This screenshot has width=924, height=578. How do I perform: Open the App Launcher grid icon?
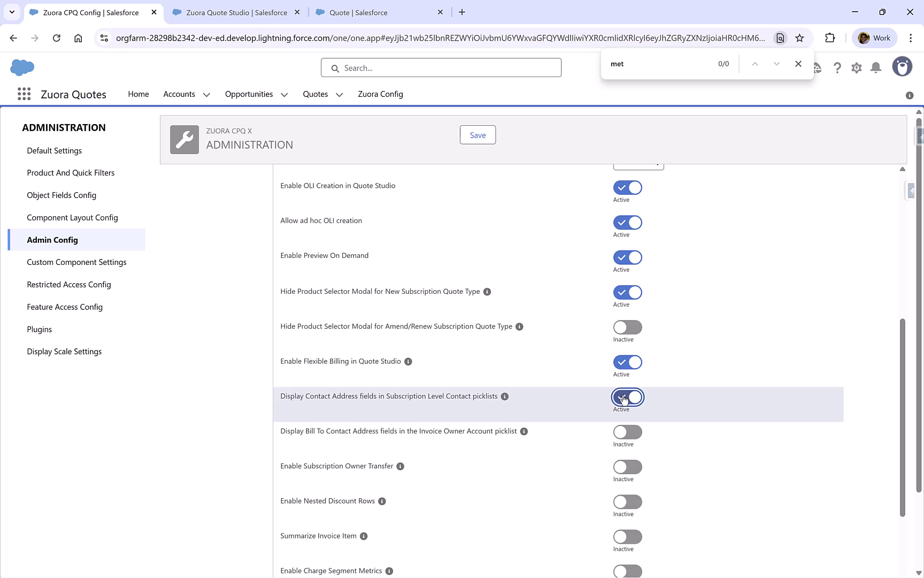pyautogui.click(x=24, y=94)
